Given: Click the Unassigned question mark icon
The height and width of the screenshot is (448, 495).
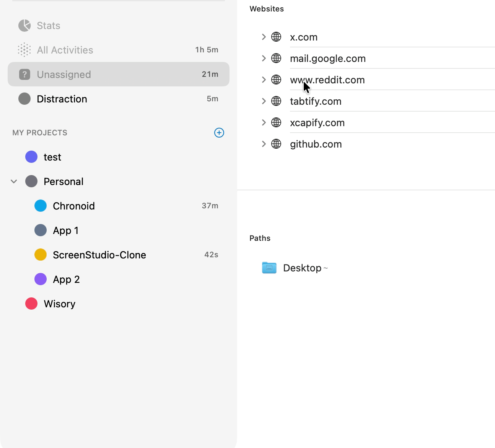Looking at the screenshot, I should click(24, 75).
